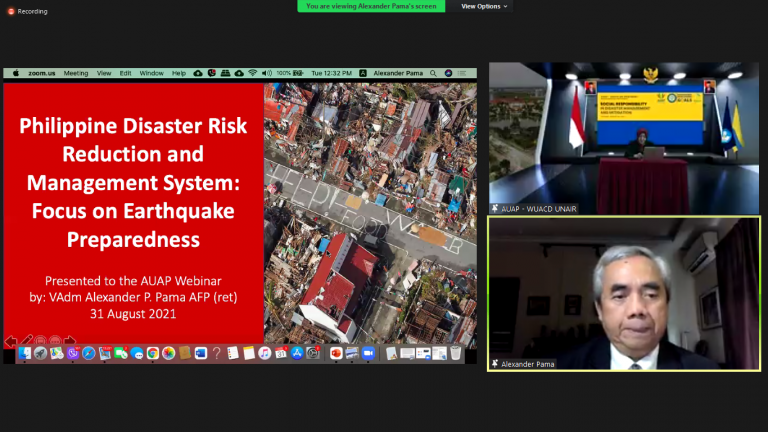
Task: Click the next slide arrow
Action: 70,341
